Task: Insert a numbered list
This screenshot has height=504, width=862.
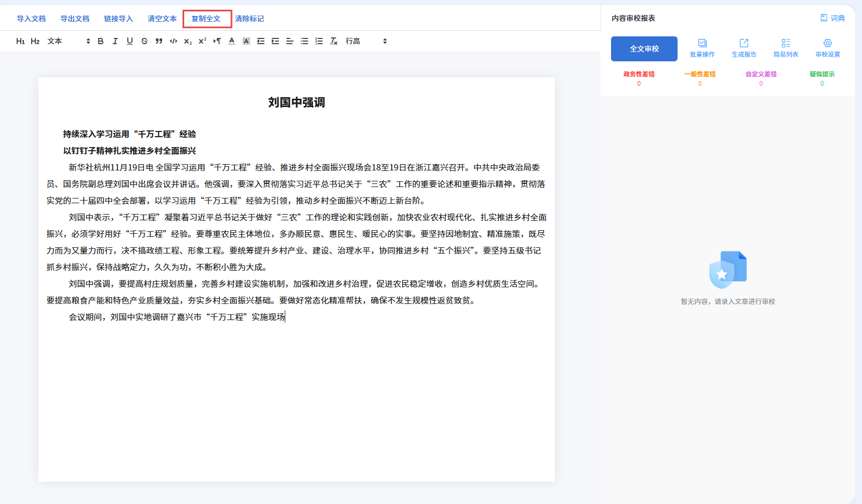Action: [x=319, y=41]
